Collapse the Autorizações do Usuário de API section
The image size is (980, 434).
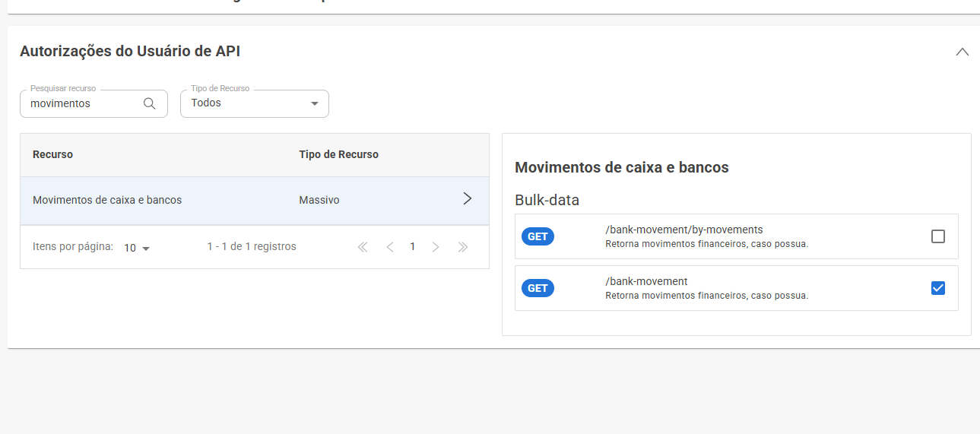point(962,52)
